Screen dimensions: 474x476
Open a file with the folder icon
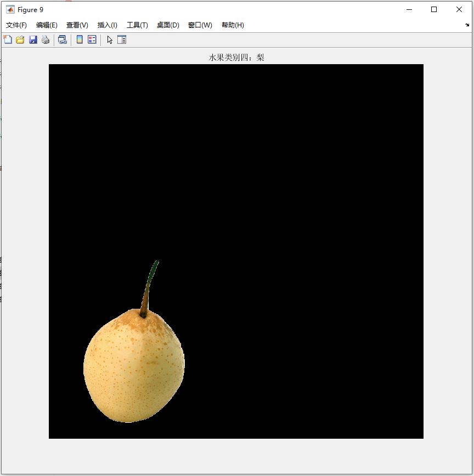(x=20, y=40)
